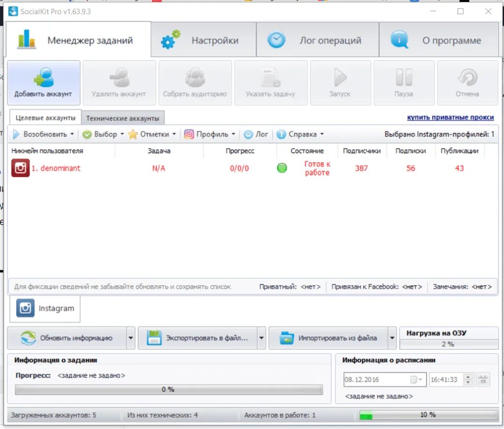Click the Нагрузка на ОЗУ 2% bar
This screenshot has width=504, height=429.
tap(449, 344)
